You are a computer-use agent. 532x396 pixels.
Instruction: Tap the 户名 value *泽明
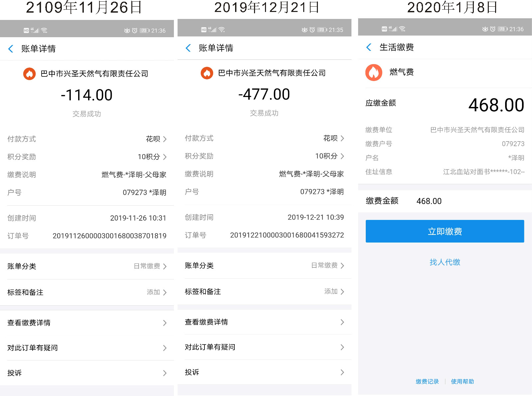[516, 158]
